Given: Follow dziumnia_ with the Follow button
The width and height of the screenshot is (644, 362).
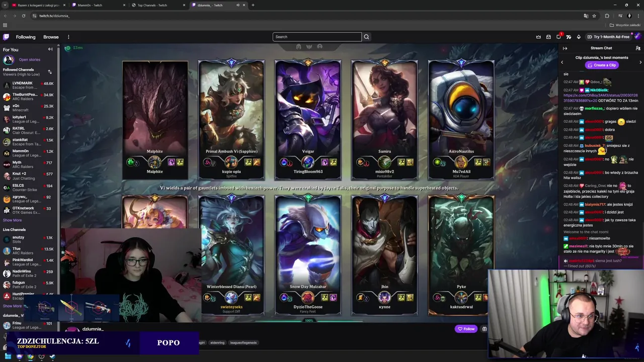Looking at the screenshot, I should click(x=466, y=329).
